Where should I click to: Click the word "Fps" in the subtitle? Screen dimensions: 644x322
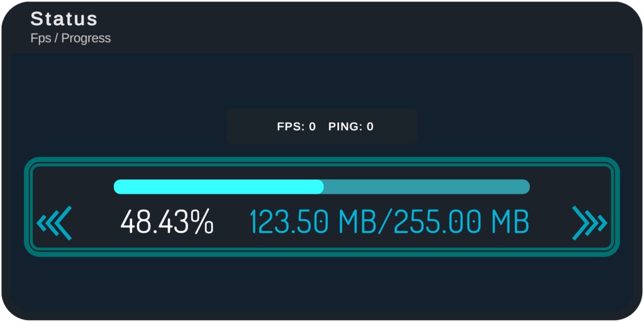(41, 38)
